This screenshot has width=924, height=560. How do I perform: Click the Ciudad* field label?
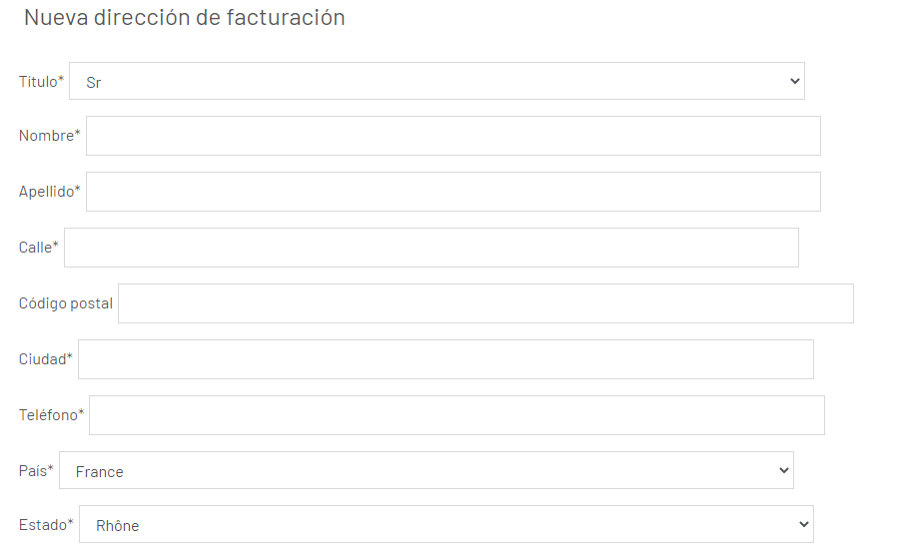(45, 359)
